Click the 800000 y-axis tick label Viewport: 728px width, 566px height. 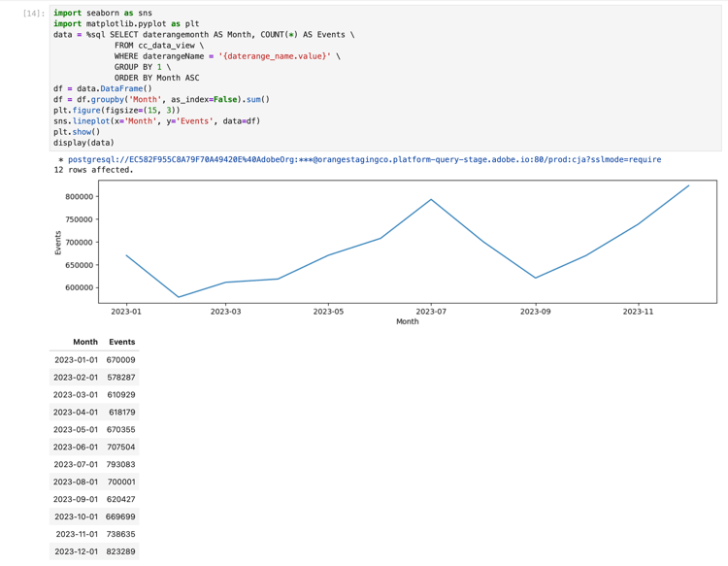point(80,197)
